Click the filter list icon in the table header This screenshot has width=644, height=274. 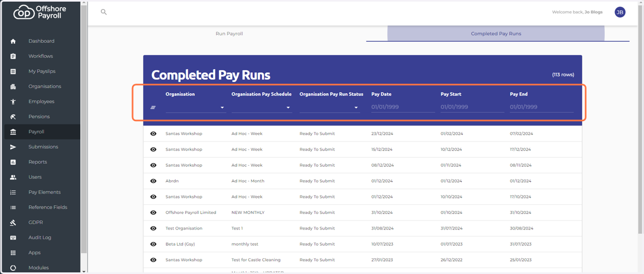point(153,107)
